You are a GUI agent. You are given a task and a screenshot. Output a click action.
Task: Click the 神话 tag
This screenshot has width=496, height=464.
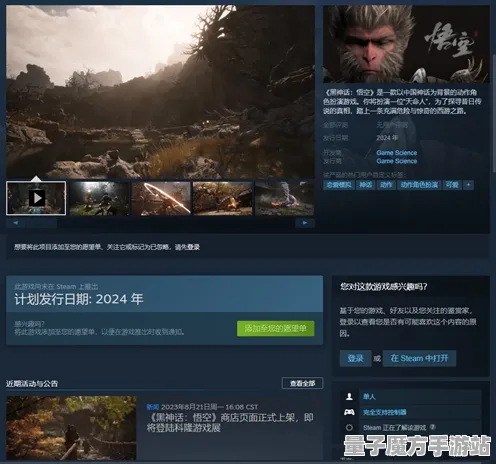366,185
